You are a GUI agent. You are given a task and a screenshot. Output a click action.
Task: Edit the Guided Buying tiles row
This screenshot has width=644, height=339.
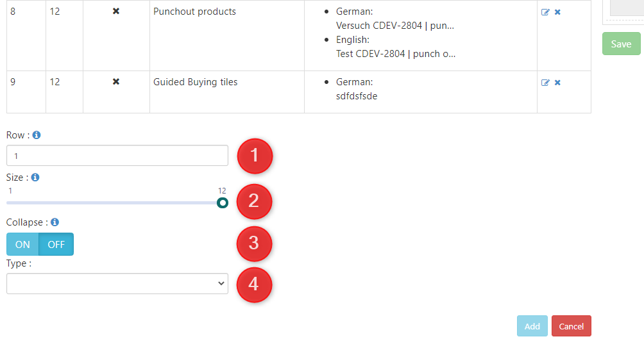[x=545, y=83]
